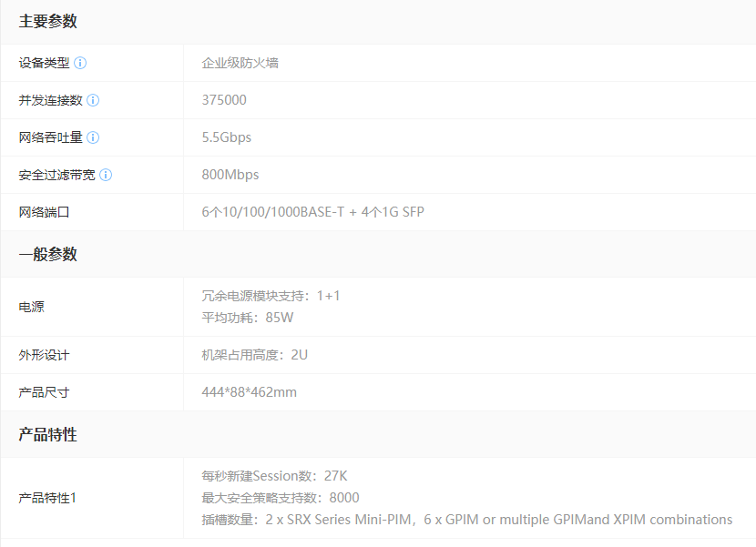Click the 产品尺寸 row label
Screen dimensions: 756x547
pos(44,392)
